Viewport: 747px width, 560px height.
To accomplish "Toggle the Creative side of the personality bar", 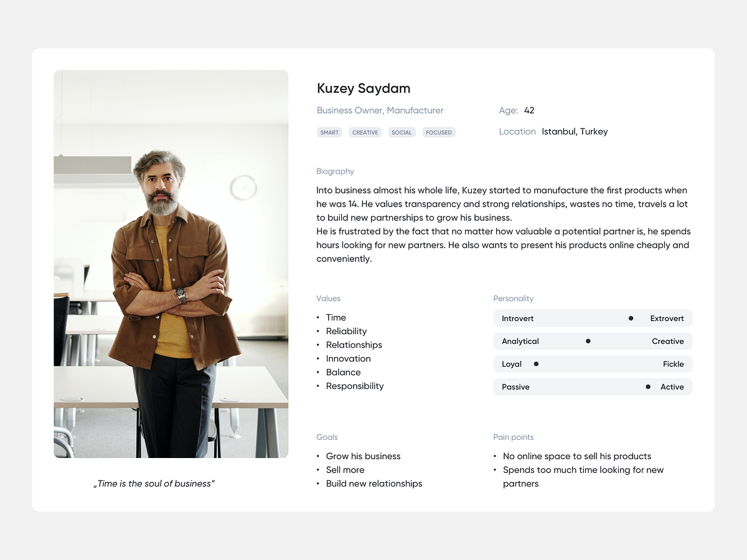I will point(667,341).
